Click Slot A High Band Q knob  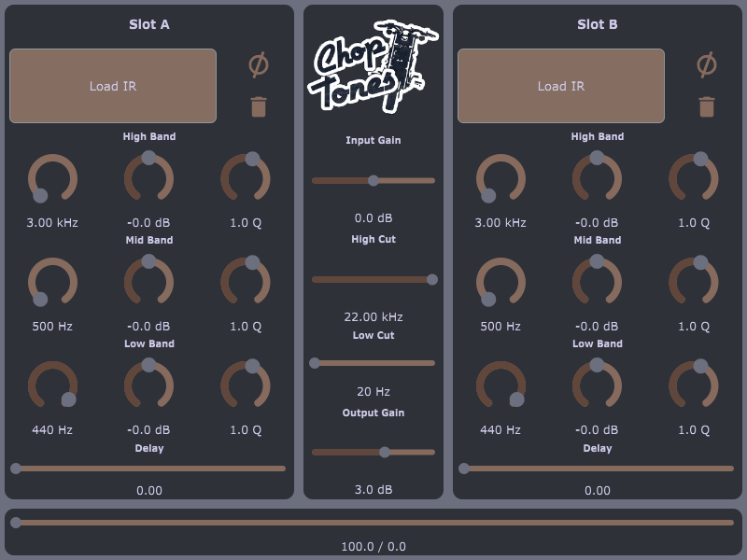click(246, 176)
